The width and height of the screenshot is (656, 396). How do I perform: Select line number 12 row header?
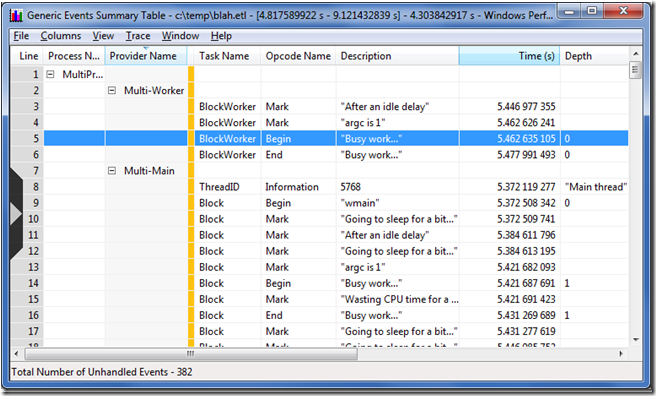28,251
